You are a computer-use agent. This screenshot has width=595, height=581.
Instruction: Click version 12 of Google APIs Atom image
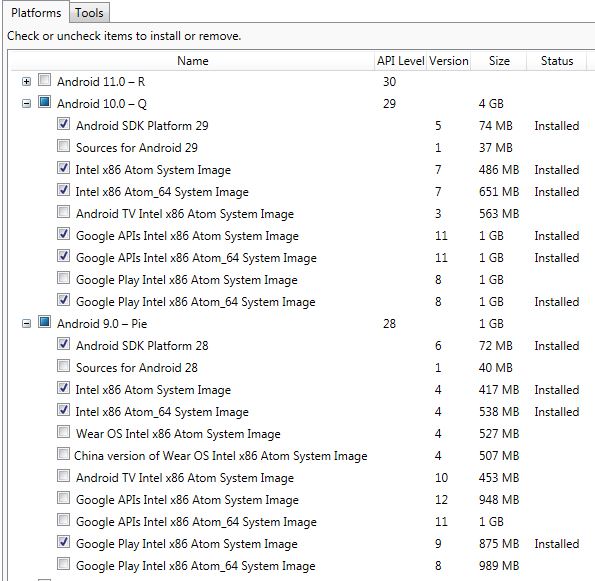[441, 500]
